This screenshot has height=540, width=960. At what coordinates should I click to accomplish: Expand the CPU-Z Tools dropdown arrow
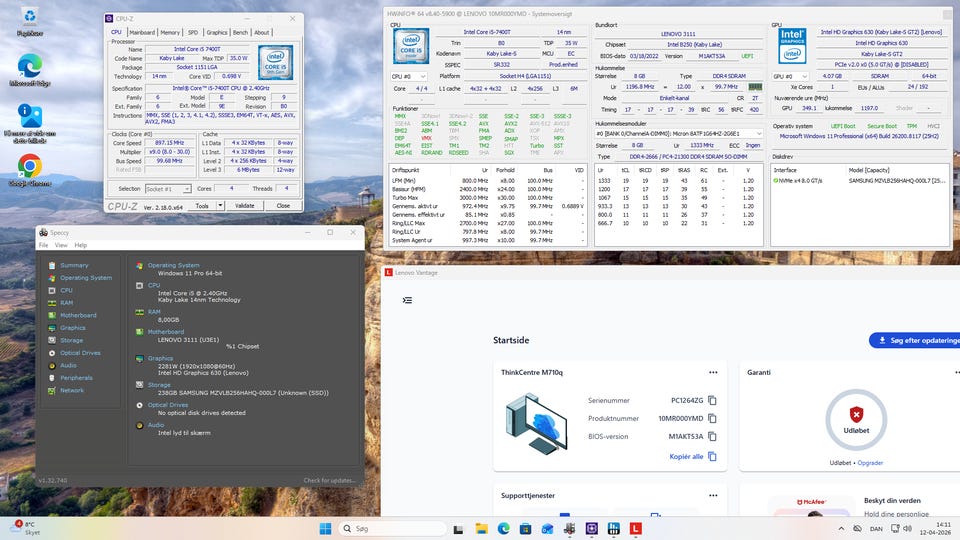pyautogui.click(x=220, y=205)
